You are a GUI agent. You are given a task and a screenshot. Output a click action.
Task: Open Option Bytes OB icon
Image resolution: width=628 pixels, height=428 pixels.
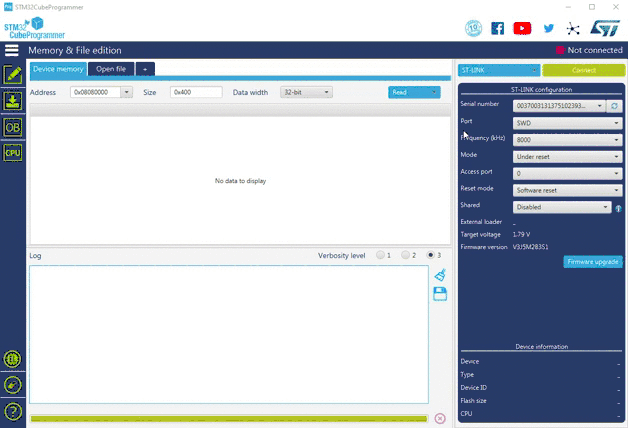[x=13, y=127]
